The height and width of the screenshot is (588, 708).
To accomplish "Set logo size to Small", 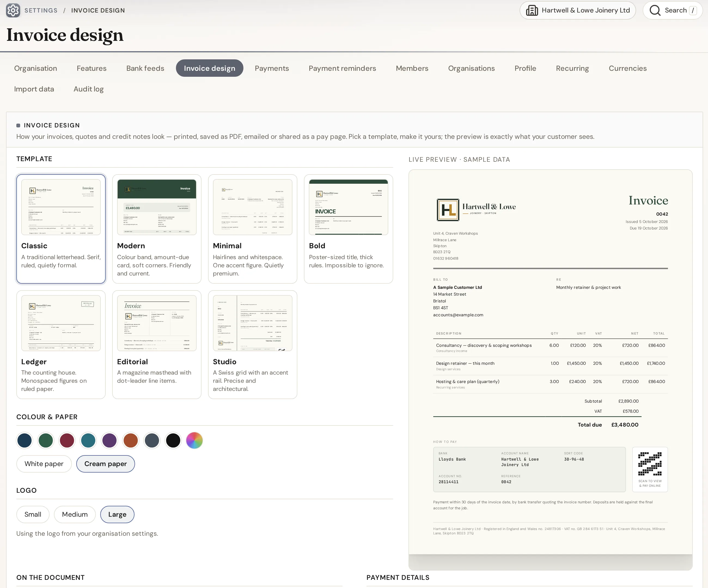I will pyautogui.click(x=33, y=514).
